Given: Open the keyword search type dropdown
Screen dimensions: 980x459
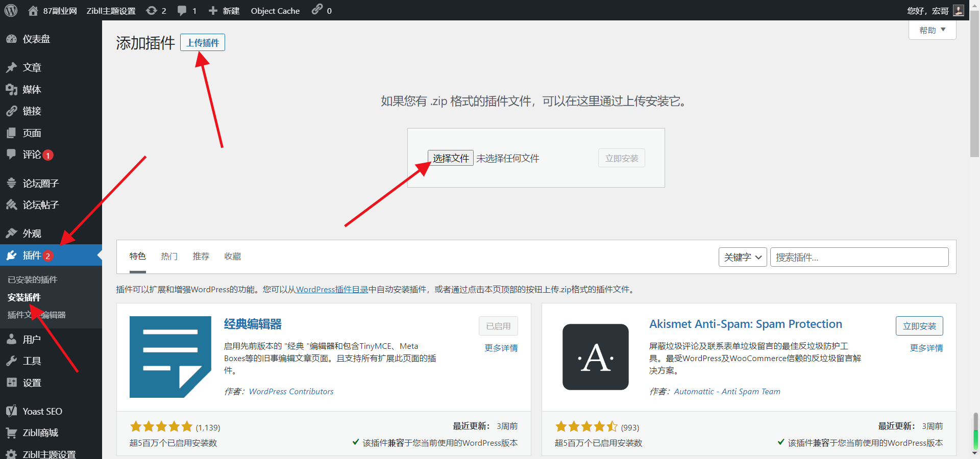Looking at the screenshot, I should [x=742, y=257].
